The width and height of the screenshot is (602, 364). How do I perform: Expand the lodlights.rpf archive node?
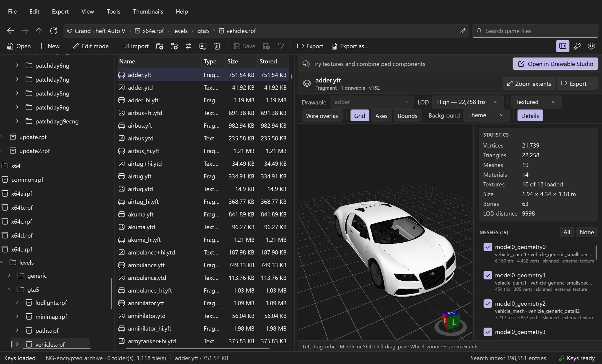pyautogui.click(x=17, y=302)
